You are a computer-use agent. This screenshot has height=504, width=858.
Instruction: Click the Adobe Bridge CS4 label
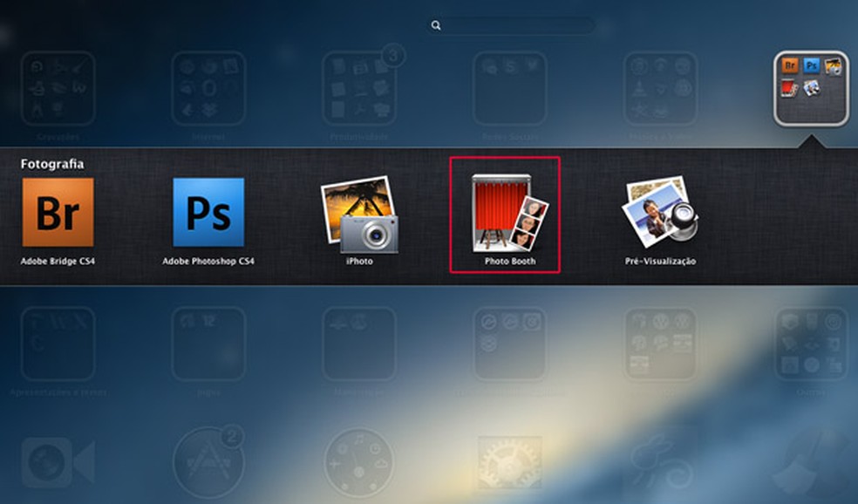click(58, 261)
